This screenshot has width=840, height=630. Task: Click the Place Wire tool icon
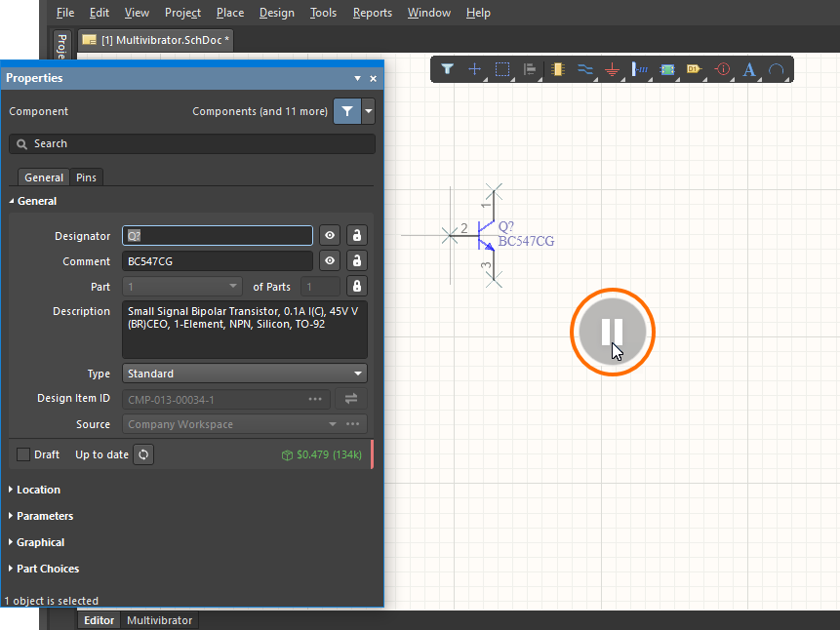(585, 69)
